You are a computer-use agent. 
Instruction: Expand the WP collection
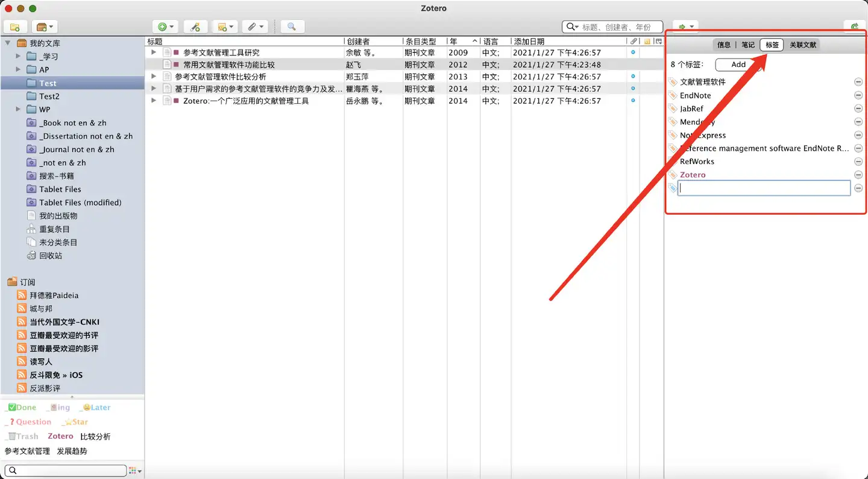click(x=19, y=109)
